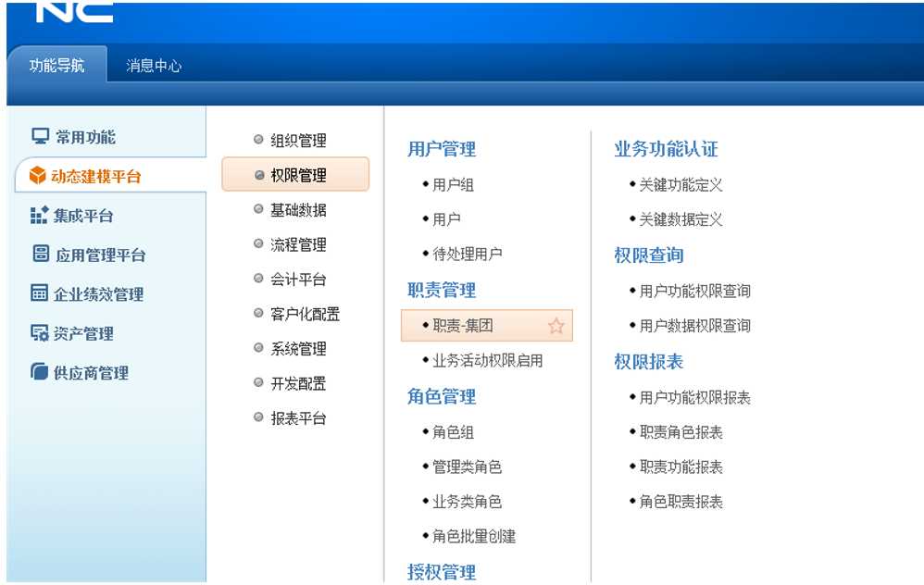Switch to the 消息中心 tab
The height and width of the screenshot is (585, 924).
(x=154, y=66)
